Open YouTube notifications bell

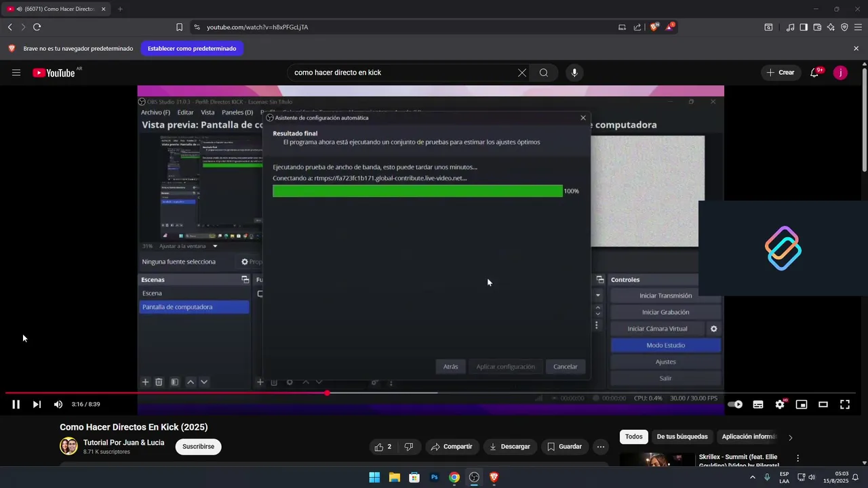tap(815, 73)
